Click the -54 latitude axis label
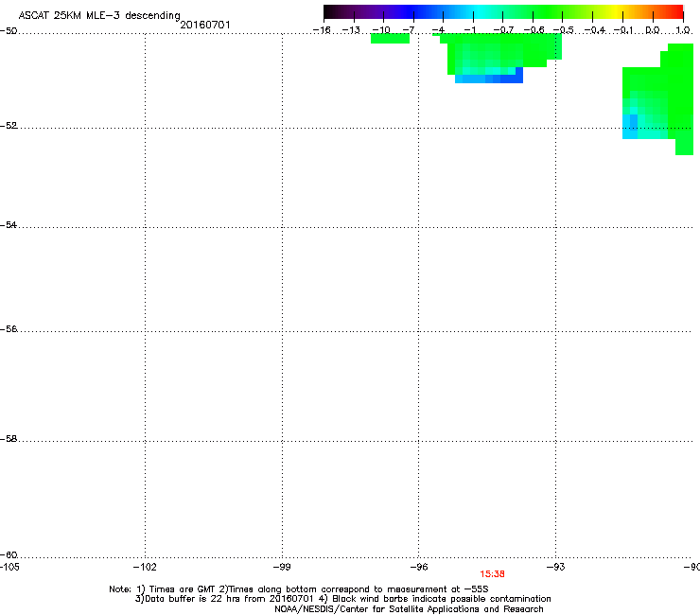 (9, 224)
